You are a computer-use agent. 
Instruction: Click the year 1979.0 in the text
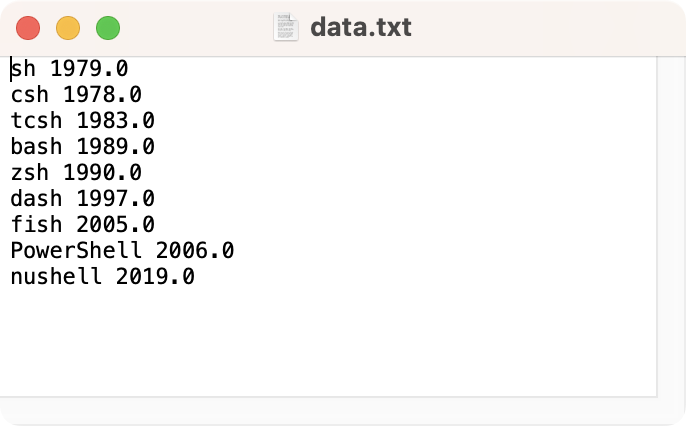(89, 69)
